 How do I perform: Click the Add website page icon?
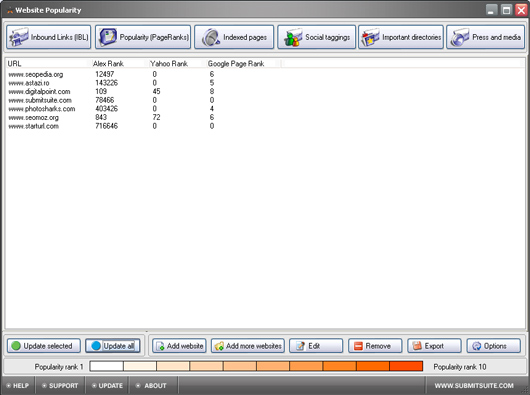[x=160, y=346]
